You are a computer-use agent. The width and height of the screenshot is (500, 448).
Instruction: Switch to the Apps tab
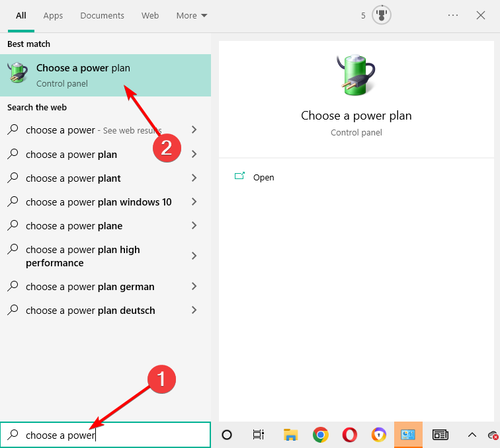(x=53, y=15)
